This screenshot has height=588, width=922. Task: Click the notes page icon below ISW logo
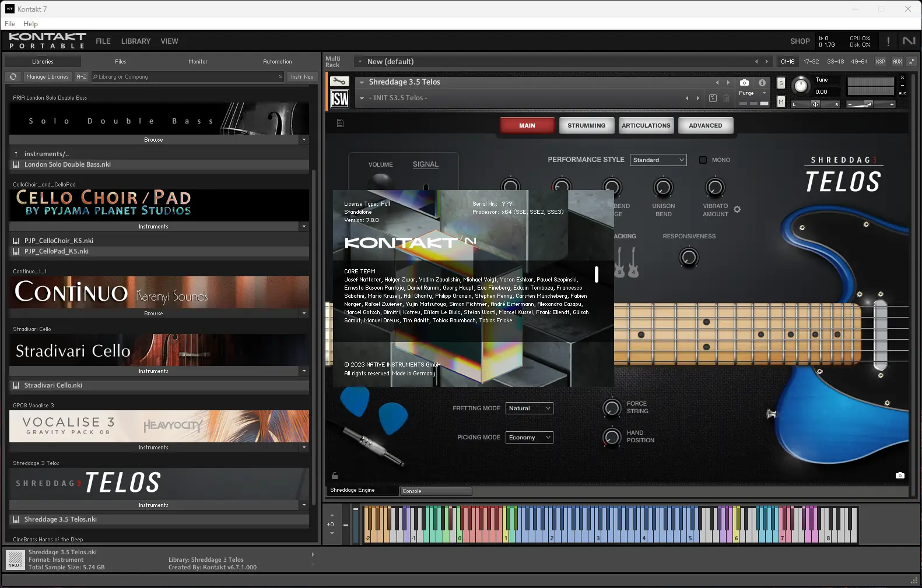pyautogui.click(x=341, y=123)
